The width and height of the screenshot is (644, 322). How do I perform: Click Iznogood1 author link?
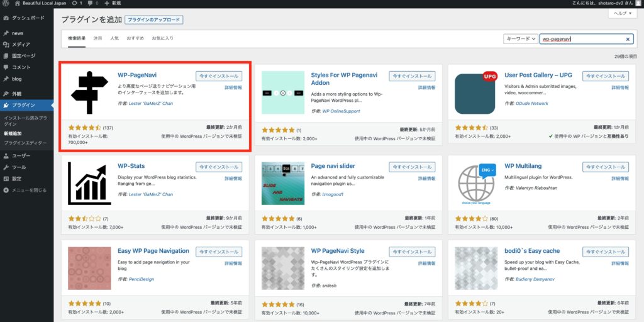[x=333, y=194]
